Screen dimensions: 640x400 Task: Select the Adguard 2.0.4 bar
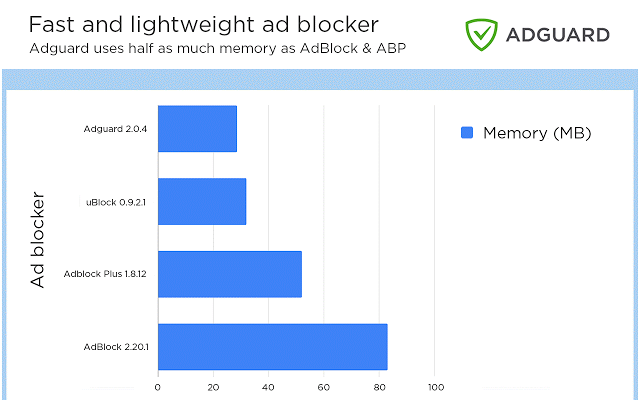point(198,129)
